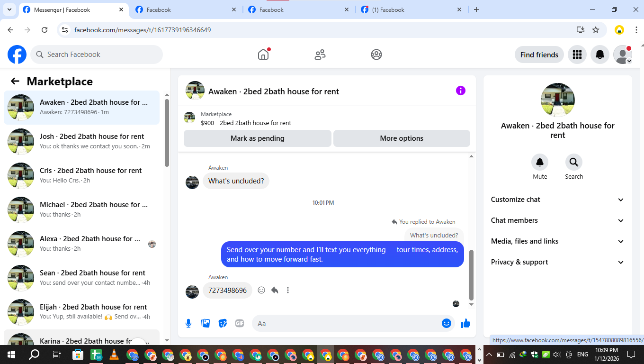Screen dimensions: 644x364
Task: Click the chat messages scrollbar thumb
Action: [471, 275]
